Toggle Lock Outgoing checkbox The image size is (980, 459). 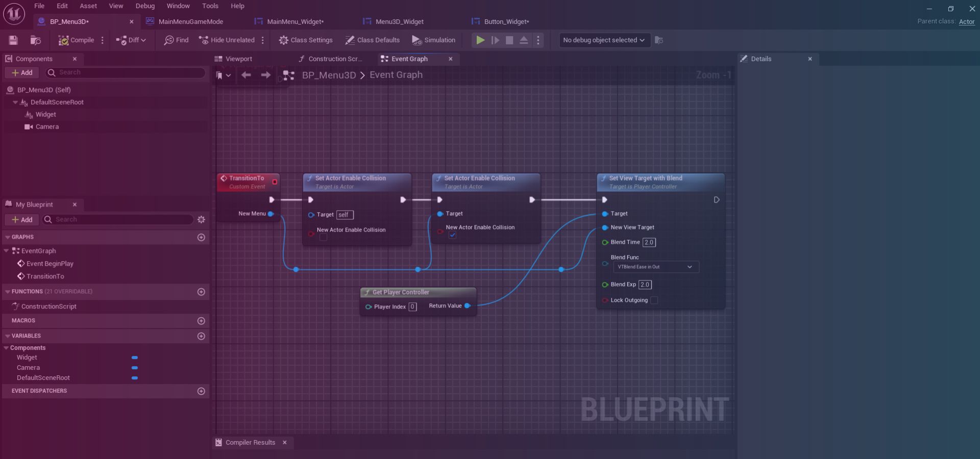pyautogui.click(x=654, y=300)
